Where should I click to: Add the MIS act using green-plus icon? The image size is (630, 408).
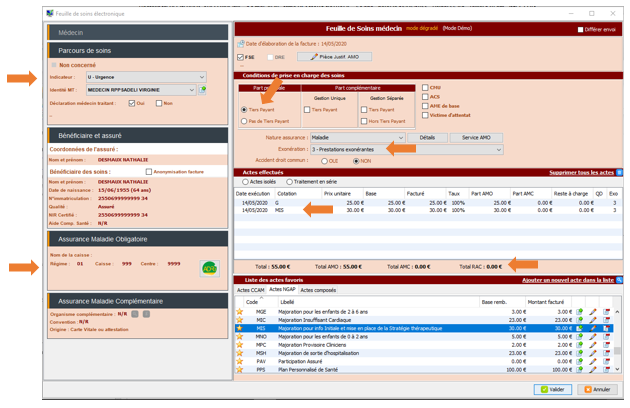click(579, 328)
